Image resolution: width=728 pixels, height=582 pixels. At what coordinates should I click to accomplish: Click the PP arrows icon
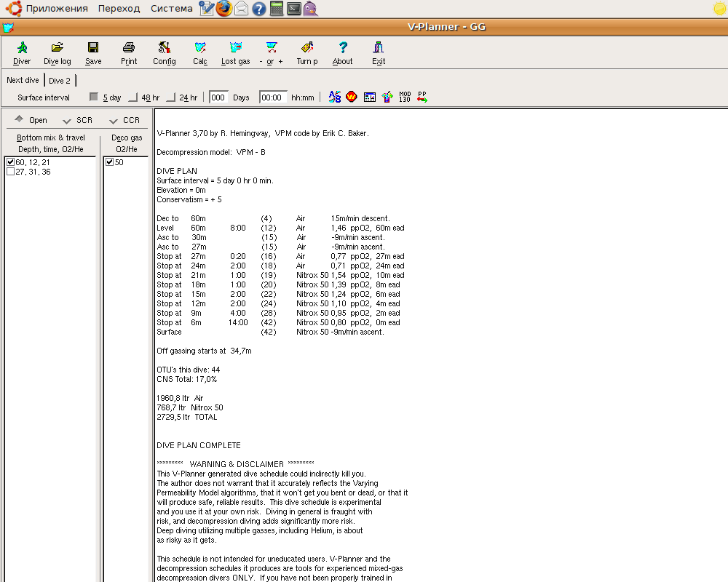tap(422, 97)
